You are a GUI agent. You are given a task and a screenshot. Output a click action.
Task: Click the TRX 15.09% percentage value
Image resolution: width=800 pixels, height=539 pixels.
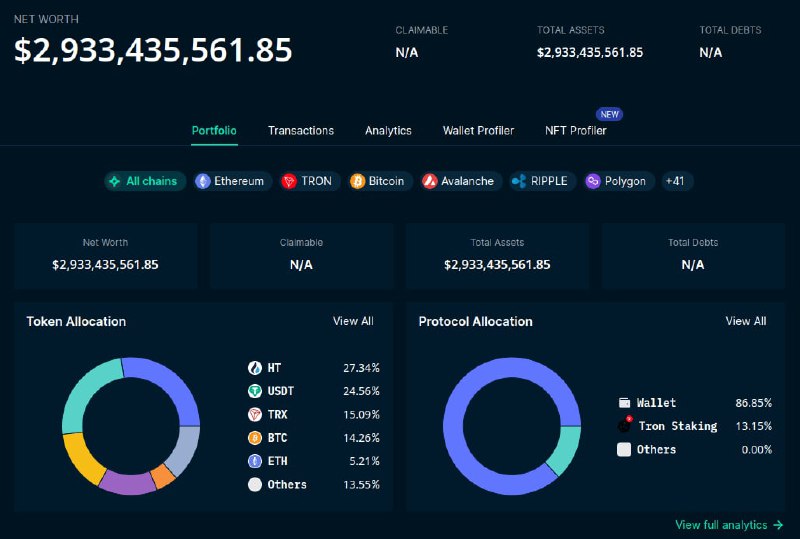(x=361, y=414)
